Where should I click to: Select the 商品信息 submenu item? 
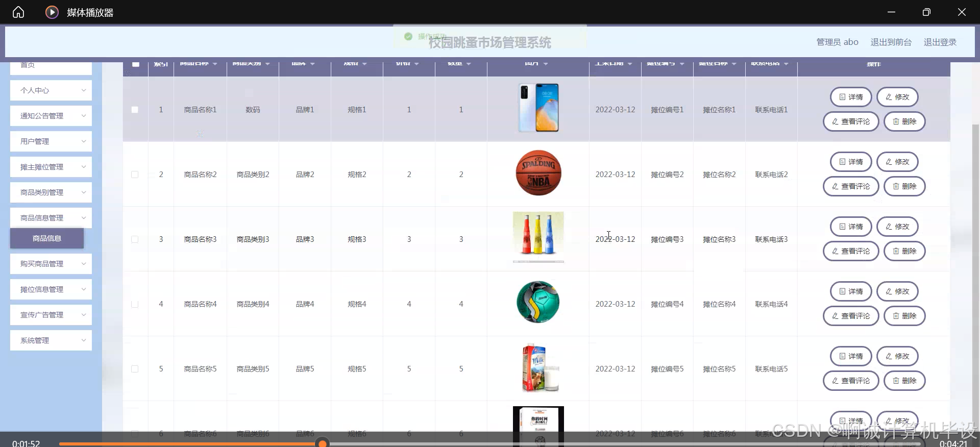[47, 238]
